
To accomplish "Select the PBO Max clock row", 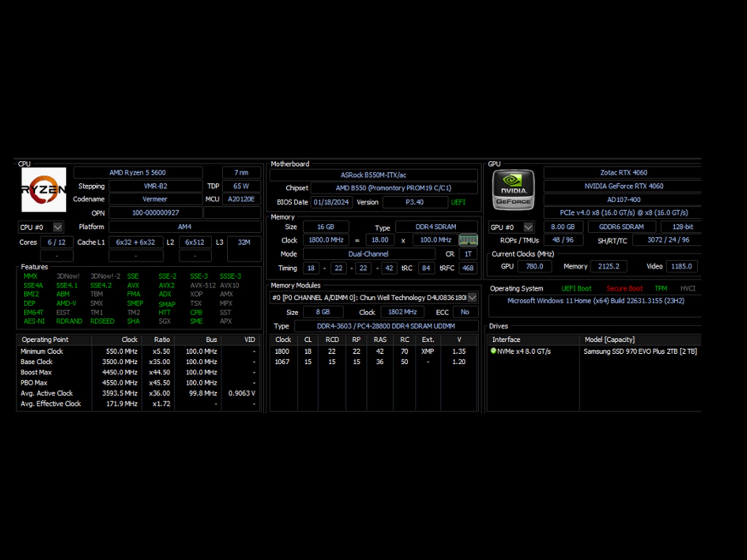I will coord(34,383).
